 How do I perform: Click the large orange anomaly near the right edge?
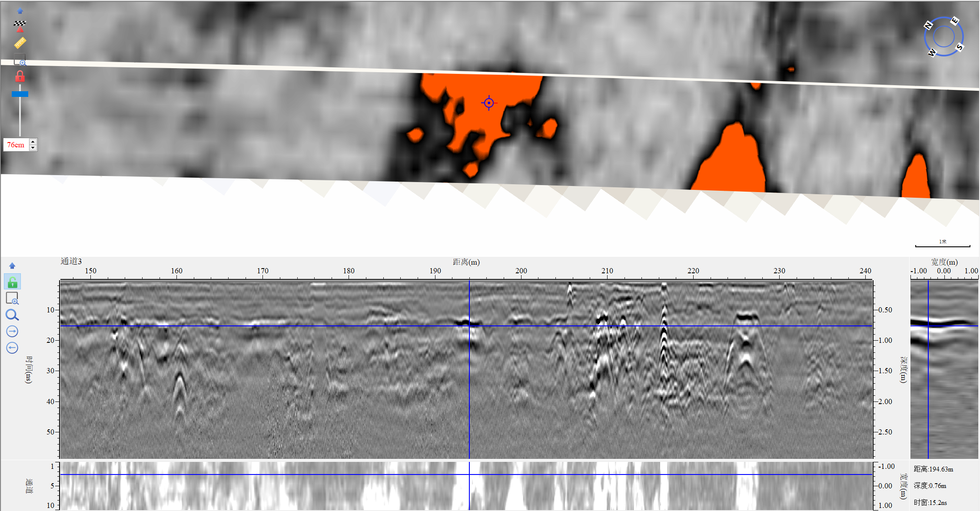click(x=732, y=165)
